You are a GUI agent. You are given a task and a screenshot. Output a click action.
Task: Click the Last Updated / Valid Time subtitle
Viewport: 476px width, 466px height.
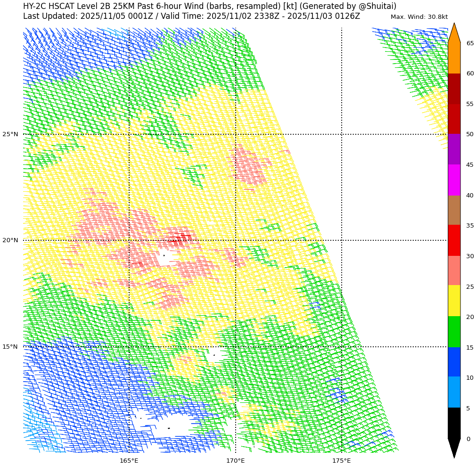click(191, 16)
